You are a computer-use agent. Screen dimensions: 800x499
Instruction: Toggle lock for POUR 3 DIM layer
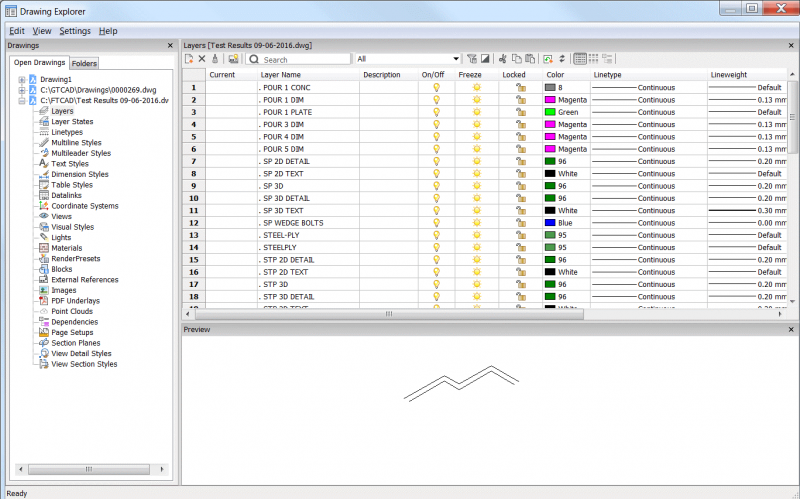click(520, 124)
